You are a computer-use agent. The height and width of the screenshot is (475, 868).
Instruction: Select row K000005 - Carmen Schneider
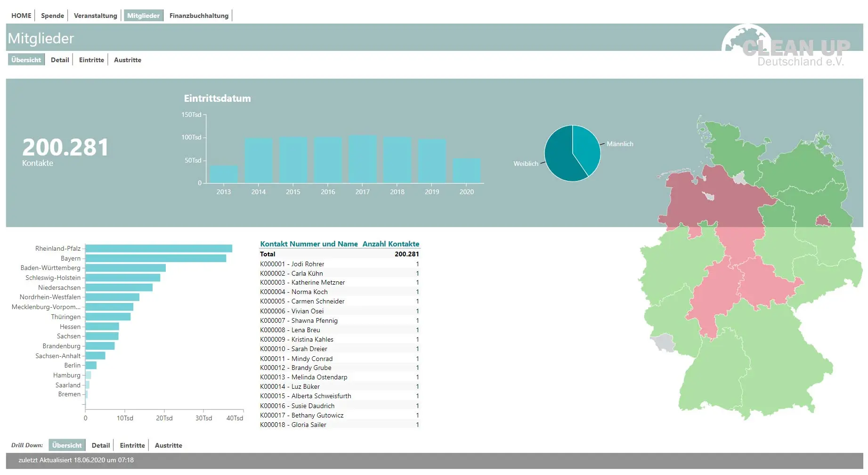click(x=340, y=301)
